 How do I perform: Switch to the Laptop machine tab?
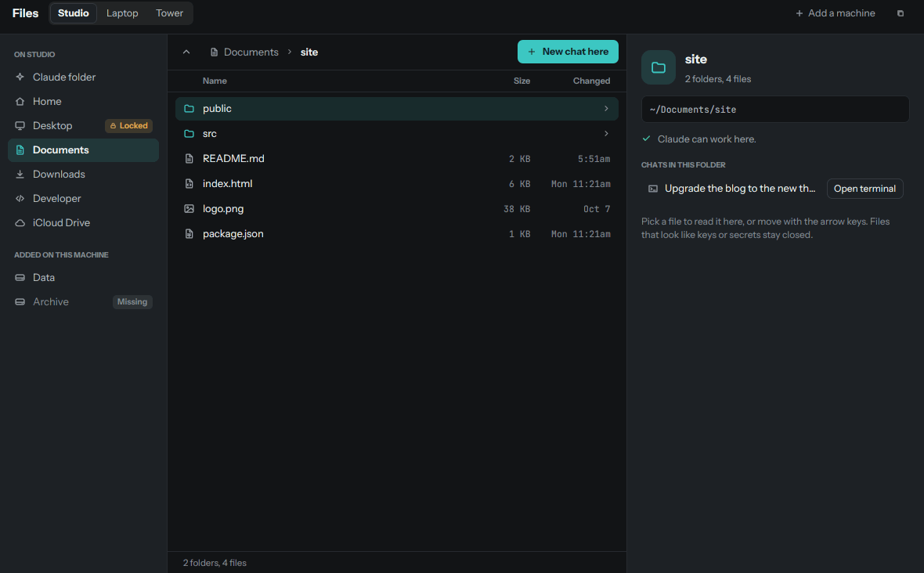pos(122,13)
